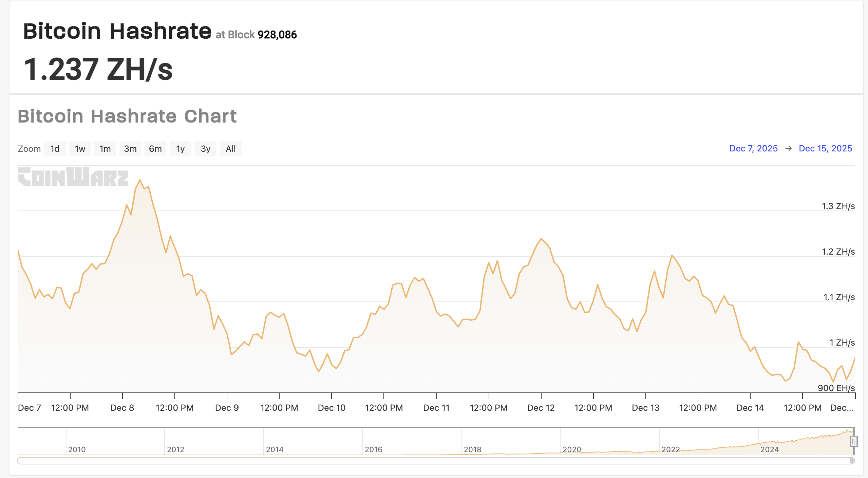Click 2022 in the navigator timeline

[x=670, y=449]
